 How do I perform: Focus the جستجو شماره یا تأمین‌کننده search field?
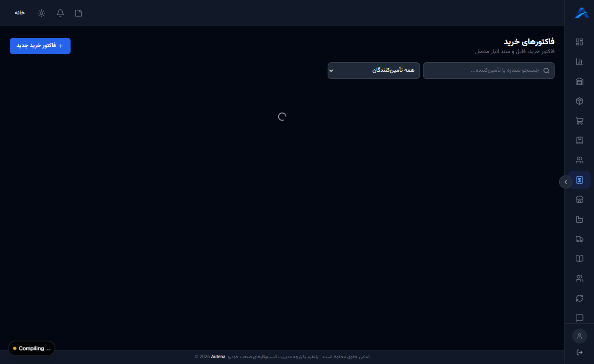click(x=489, y=70)
